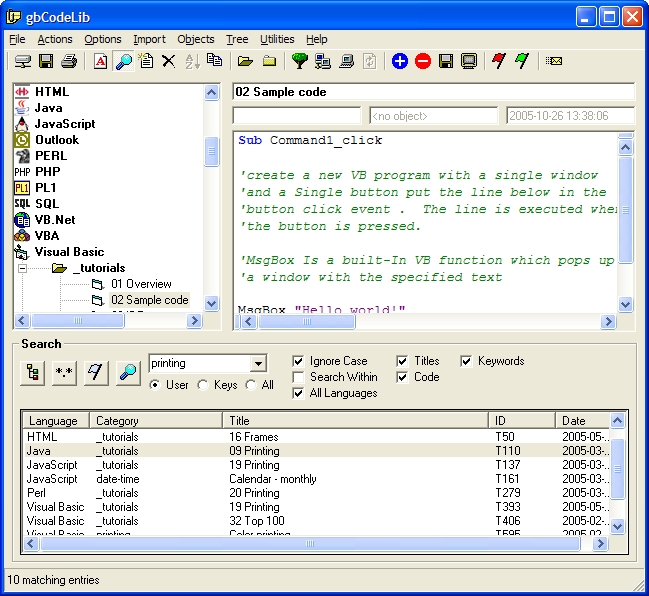Open the search term dropdown arrow
This screenshot has height=596, width=649.
(x=258, y=364)
